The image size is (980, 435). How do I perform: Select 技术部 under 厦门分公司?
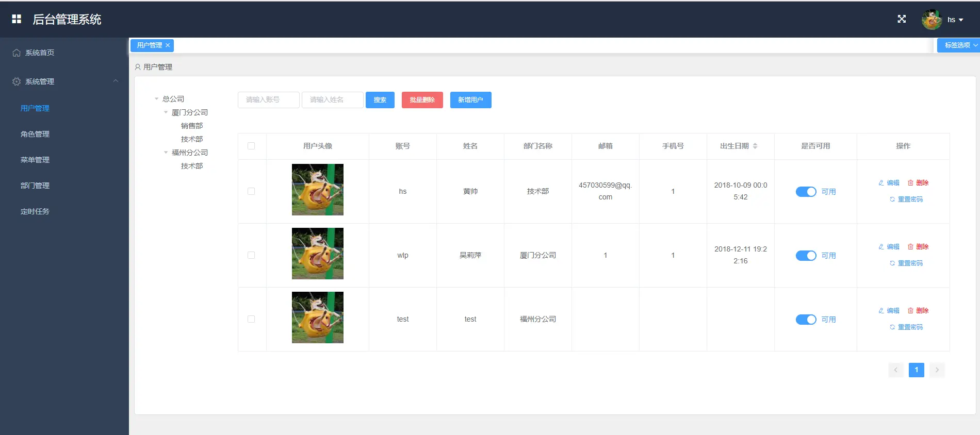(x=192, y=139)
